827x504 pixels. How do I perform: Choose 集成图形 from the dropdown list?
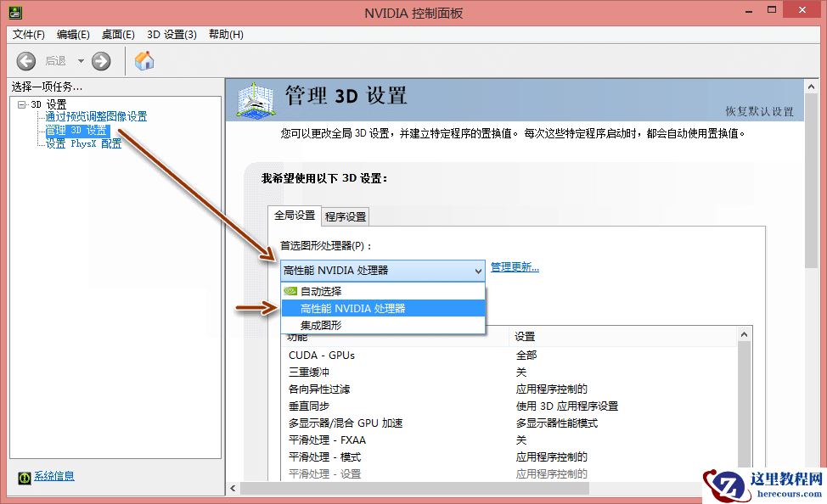click(x=383, y=325)
